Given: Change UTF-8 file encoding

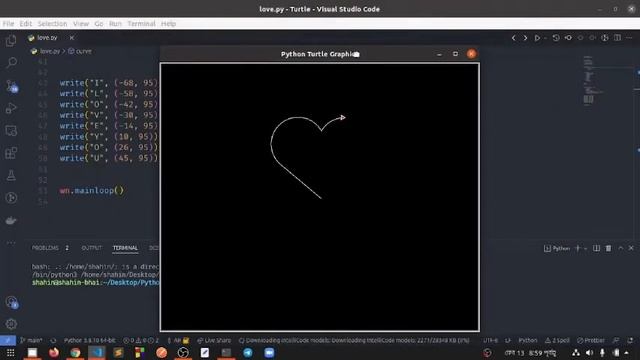Looking at the screenshot, I should (x=491, y=340).
